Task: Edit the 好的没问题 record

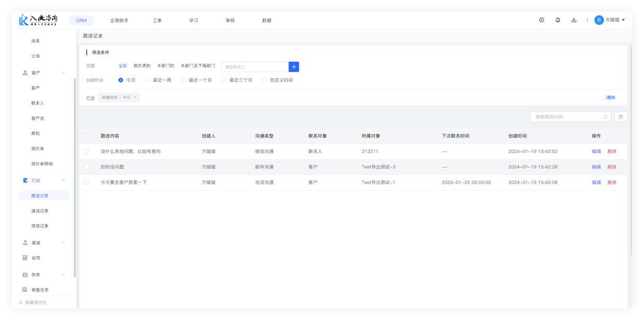Action: pos(596,167)
